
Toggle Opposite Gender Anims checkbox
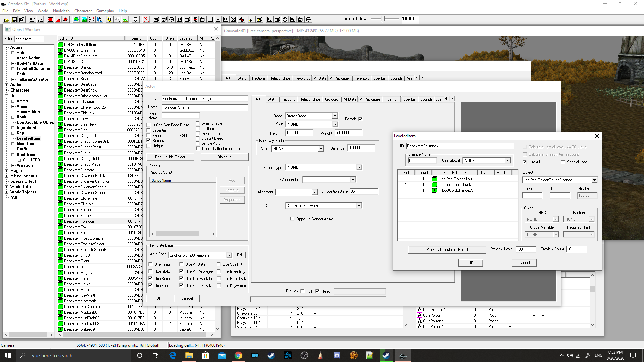click(x=292, y=219)
